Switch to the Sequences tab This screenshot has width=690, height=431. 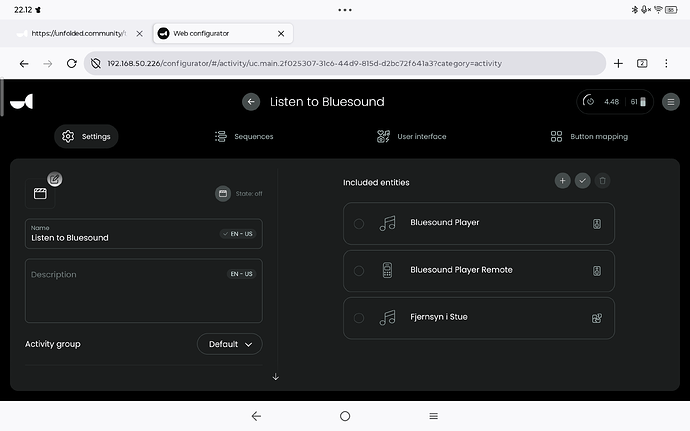244,136
